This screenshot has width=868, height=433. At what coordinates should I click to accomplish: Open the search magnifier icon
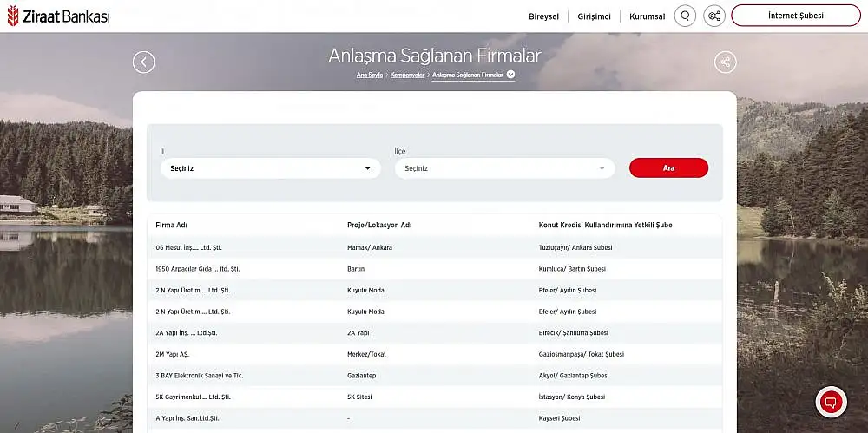click(x=685, y=16)
